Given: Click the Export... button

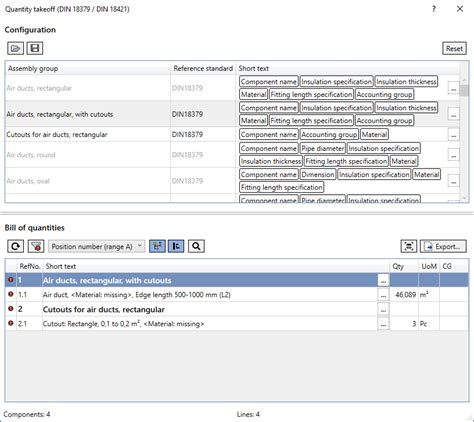Looking at the screenshot, I should [443, 246].
